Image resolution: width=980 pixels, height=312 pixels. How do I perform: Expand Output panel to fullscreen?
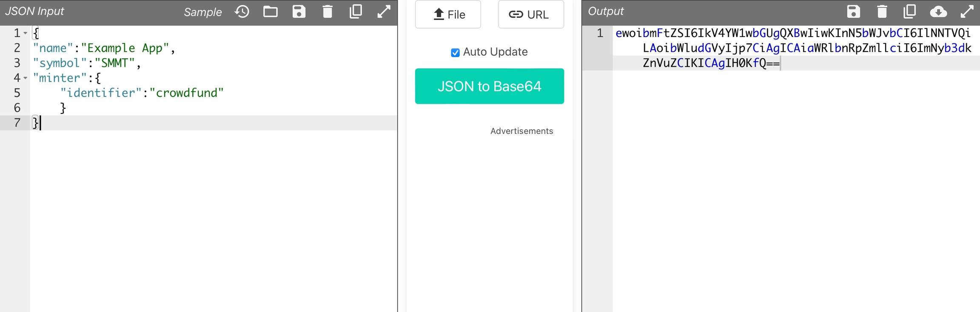(967, 11)
